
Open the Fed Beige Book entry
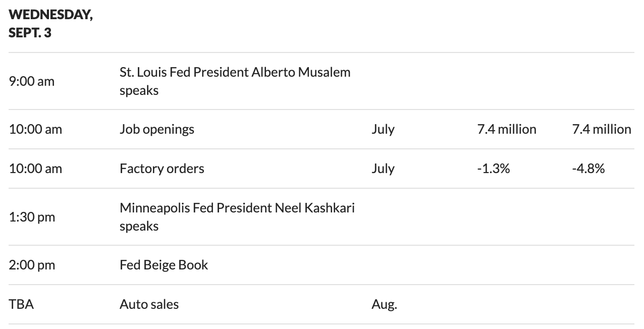point(164,265)
